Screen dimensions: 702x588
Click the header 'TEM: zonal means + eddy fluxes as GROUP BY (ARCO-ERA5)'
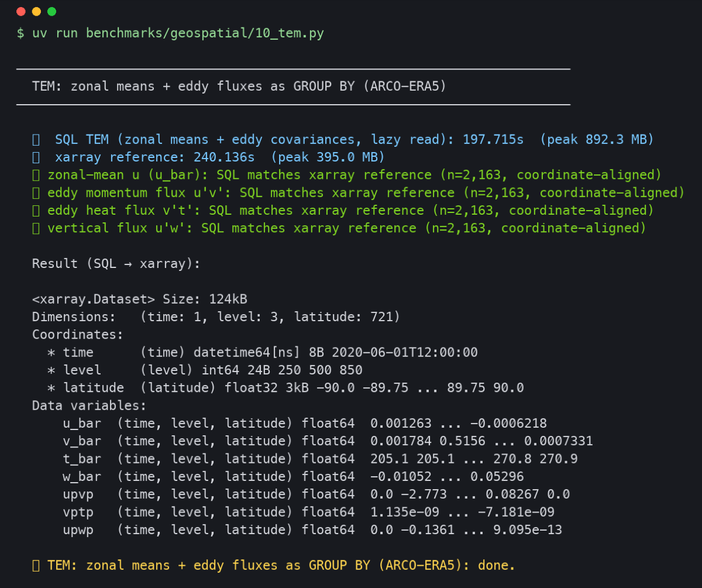[239, 87]
